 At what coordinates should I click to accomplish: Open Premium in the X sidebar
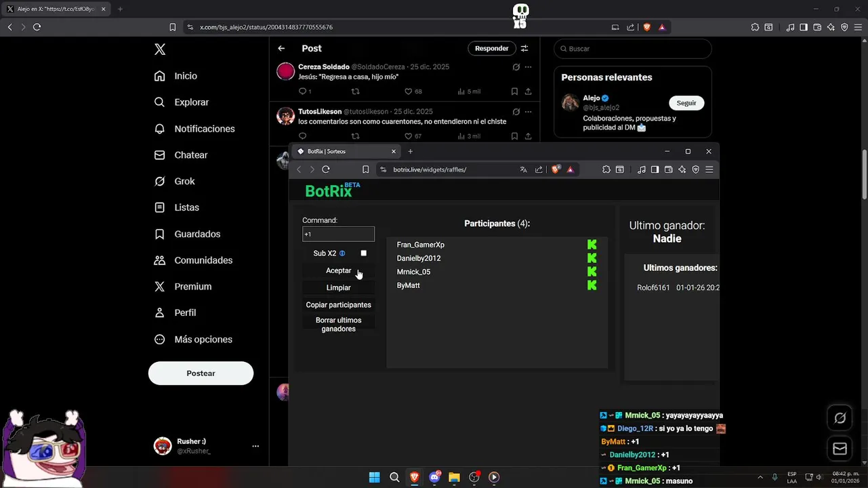[x=182, y=287]
